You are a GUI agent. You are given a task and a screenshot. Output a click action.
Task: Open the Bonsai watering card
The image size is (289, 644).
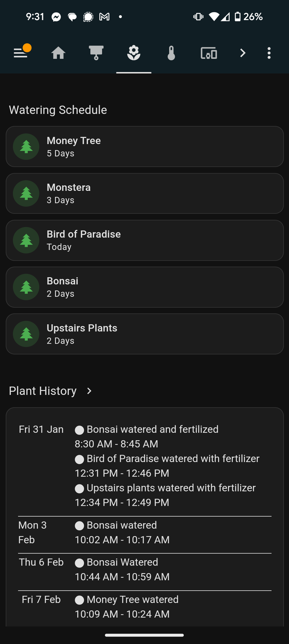tap(144, 287)
